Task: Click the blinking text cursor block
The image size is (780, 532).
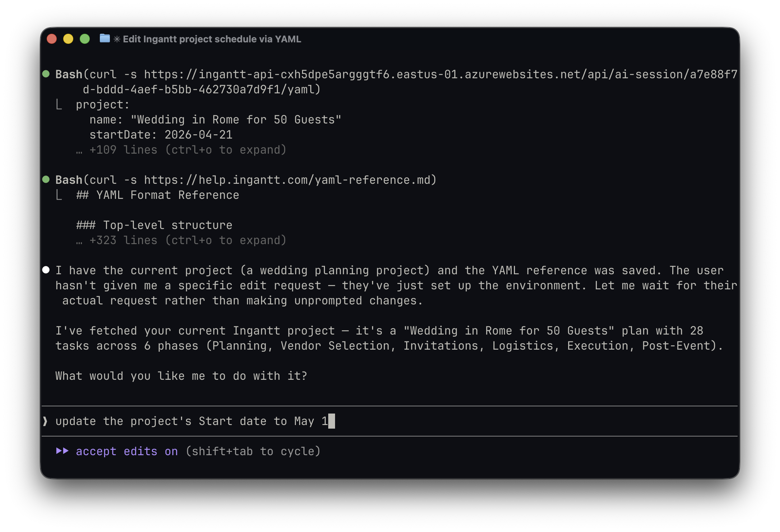Action: point(332,421)
